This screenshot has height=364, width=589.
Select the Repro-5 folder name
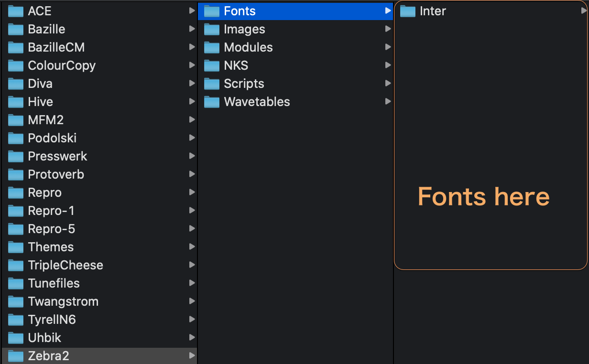(x=52, y=229)
